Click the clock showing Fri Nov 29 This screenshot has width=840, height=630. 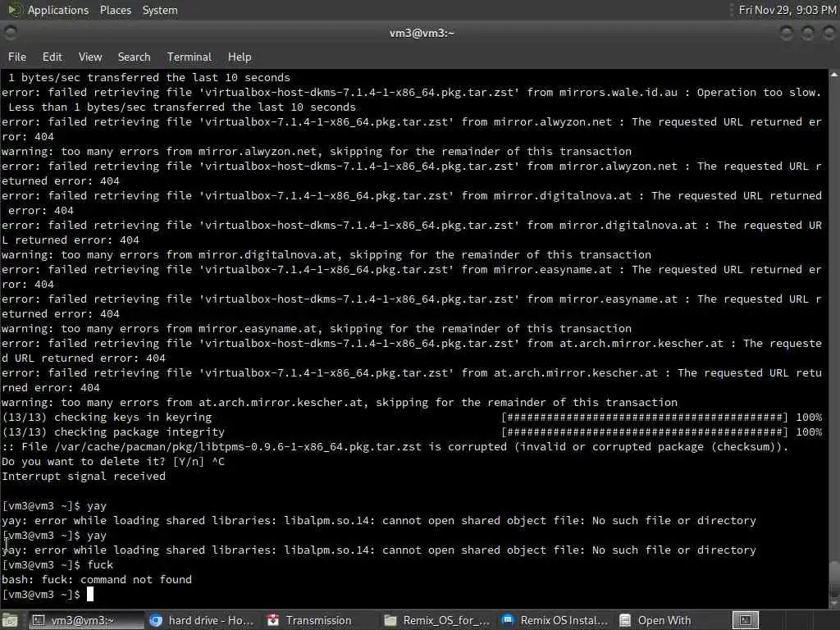coord(787,10)
